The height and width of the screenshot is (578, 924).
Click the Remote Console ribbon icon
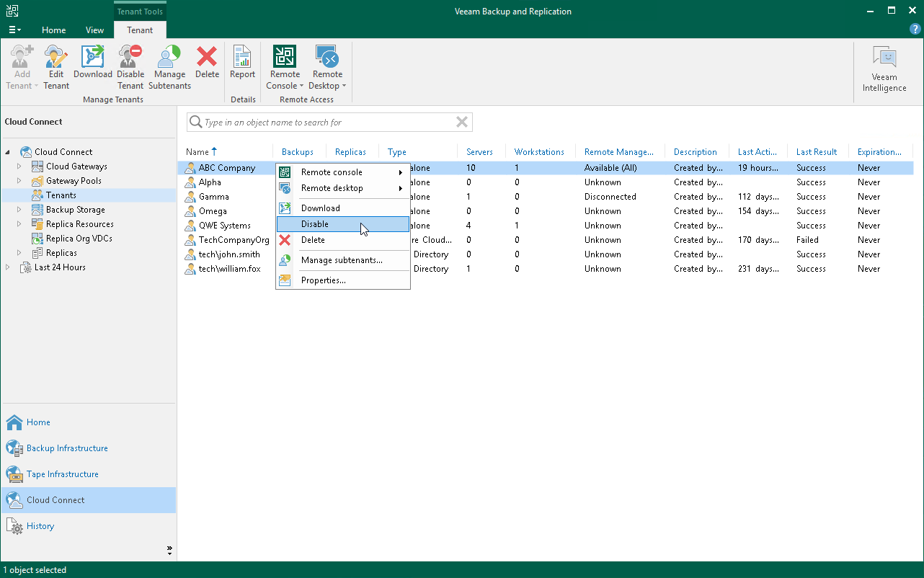pyautogui.click(x=285, y=56)
